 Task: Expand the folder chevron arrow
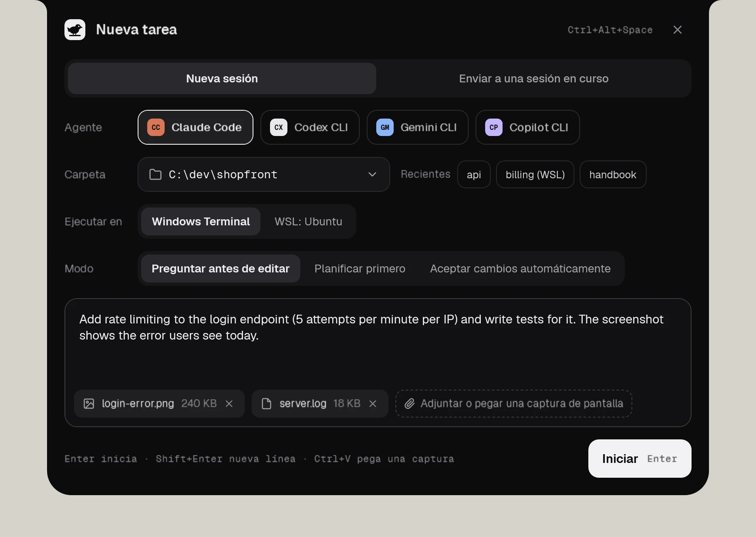pos(372,174)
